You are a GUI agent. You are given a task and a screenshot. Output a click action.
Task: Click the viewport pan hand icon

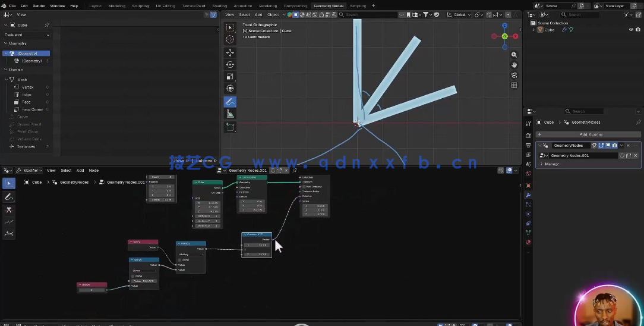pyautogui.click(x=514, y=65)
